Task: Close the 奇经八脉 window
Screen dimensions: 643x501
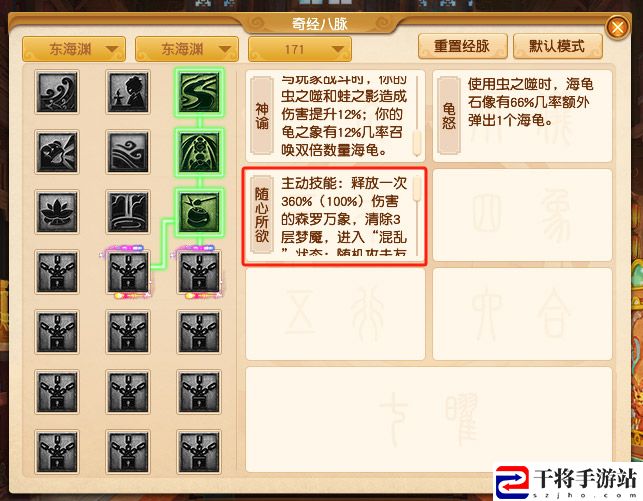Action: [618, 28]
